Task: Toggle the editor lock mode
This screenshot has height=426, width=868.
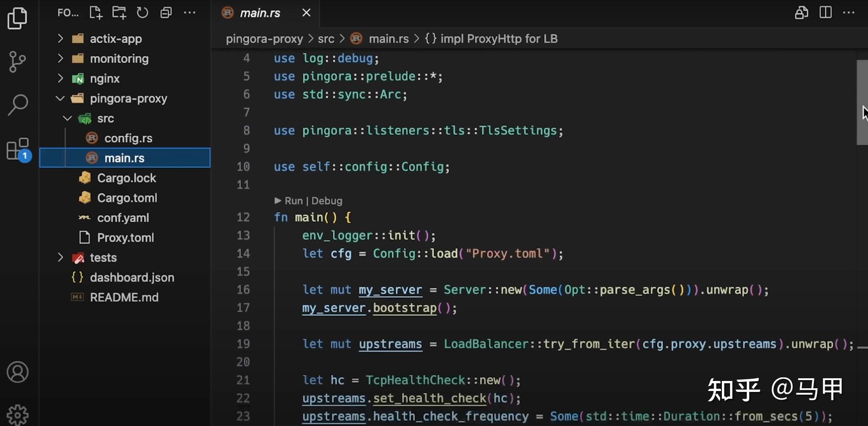Action: tap(802, 12)
